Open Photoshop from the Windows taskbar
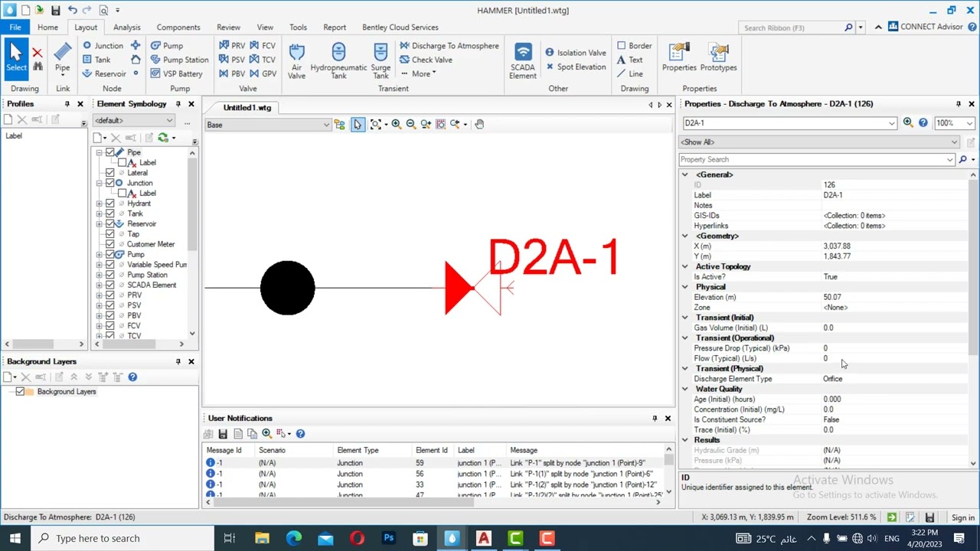The image size is (980, 551). [x=389, y=538]
